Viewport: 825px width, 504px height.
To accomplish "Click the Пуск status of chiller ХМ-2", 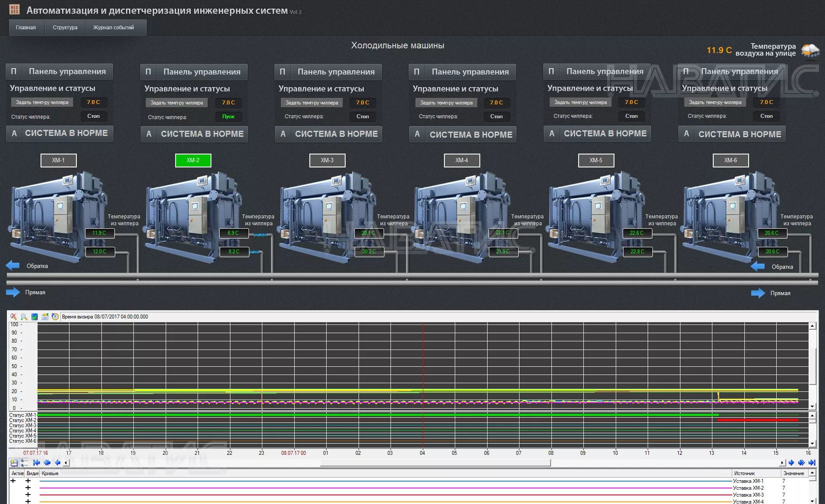I will point(228,117).
